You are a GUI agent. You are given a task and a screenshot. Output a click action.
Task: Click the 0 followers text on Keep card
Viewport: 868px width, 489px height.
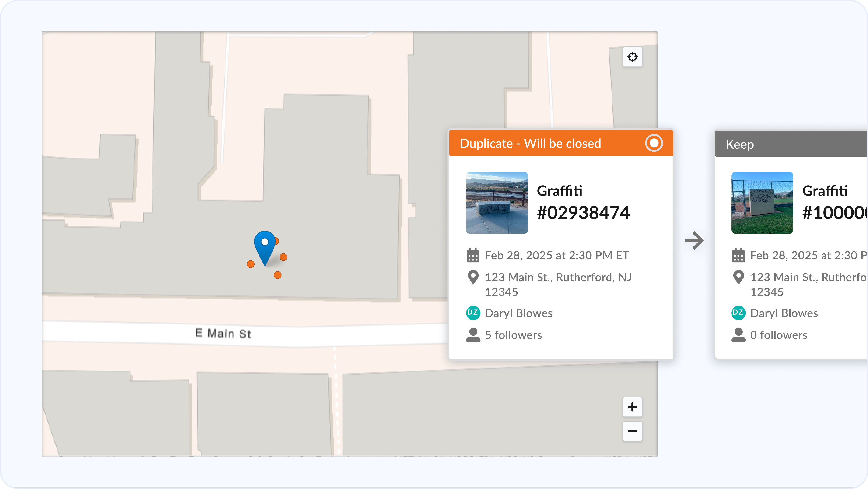778,335
